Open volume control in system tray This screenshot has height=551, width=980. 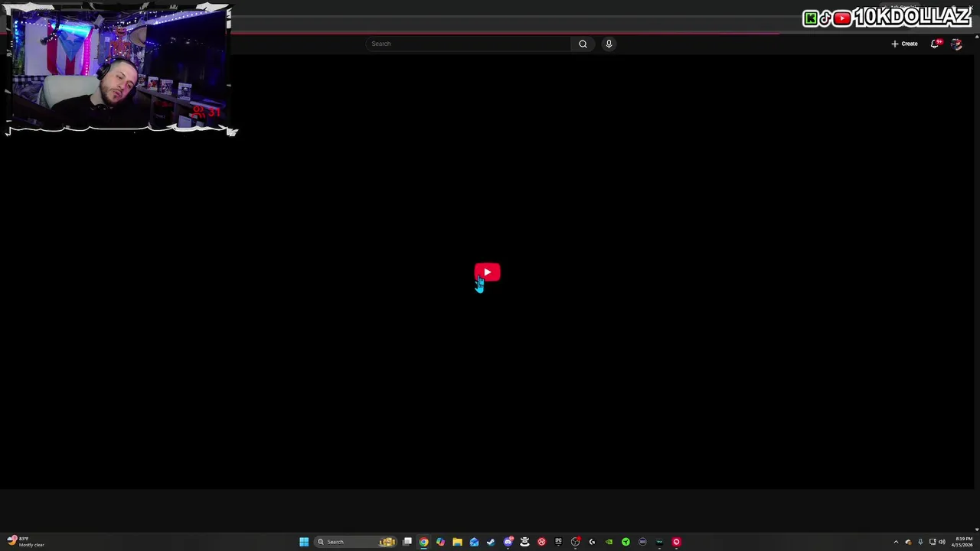pos(942,542)
